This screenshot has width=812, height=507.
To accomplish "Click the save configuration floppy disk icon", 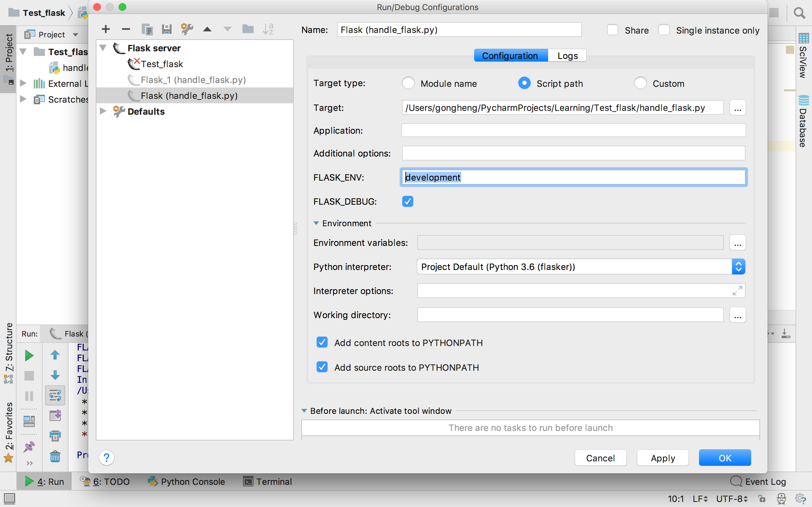I will coord(167,29).
